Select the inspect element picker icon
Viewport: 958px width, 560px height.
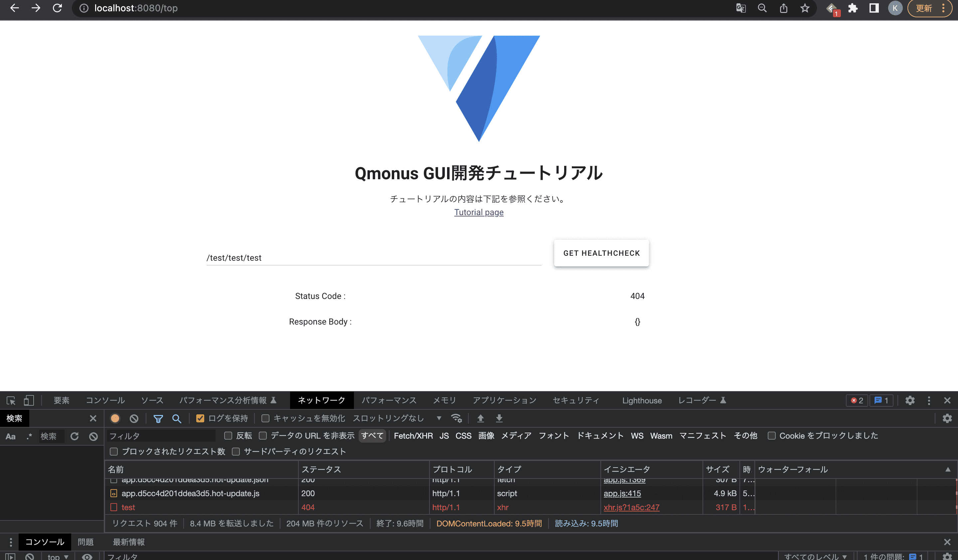point(11,400)
